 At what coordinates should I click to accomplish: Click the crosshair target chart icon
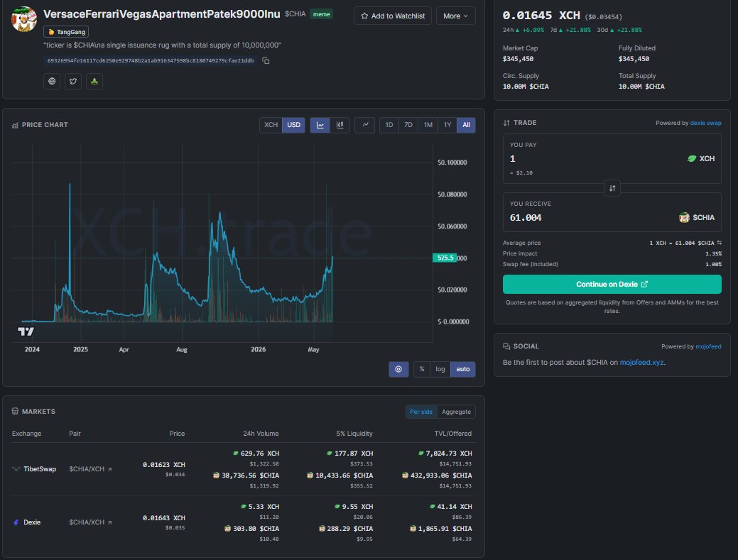coord(398,369)
